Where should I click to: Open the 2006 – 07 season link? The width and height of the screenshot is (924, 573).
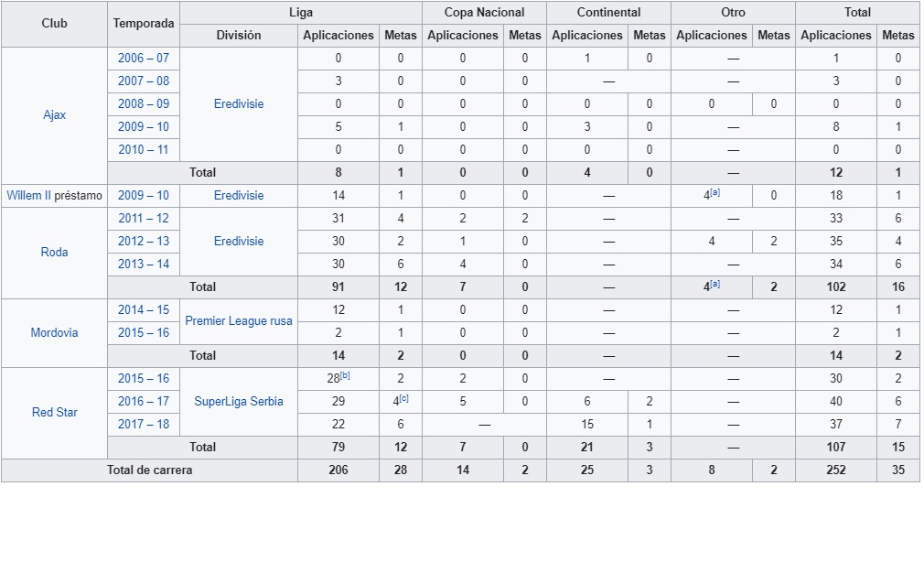pos(144,59)
